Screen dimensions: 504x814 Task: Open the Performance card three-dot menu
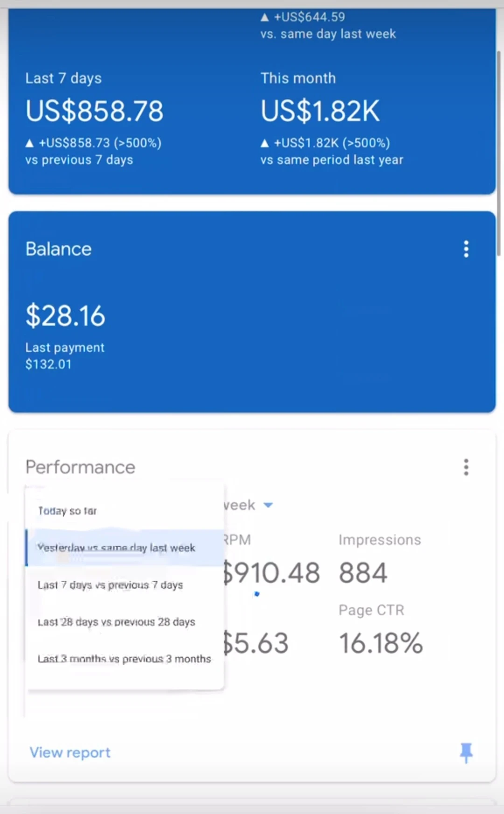[466, 467]
